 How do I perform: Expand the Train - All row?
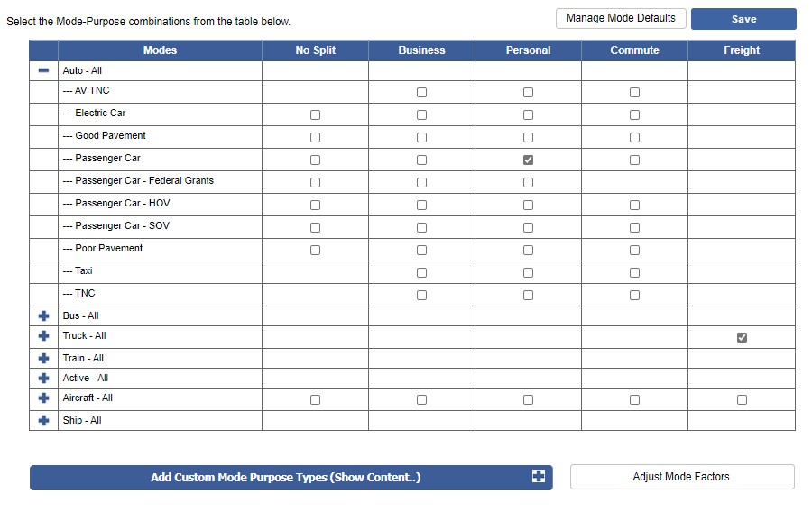pos(43,359)
